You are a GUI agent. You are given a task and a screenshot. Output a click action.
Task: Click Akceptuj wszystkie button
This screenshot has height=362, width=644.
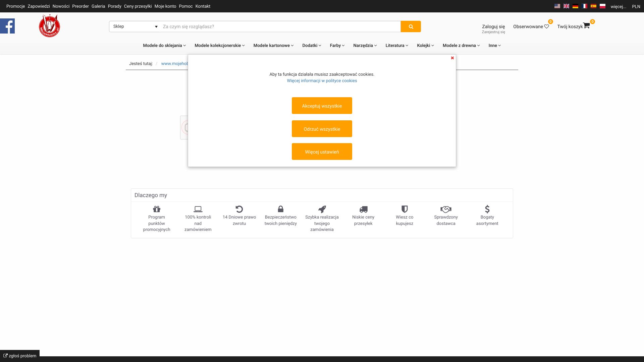pos(322,106)
